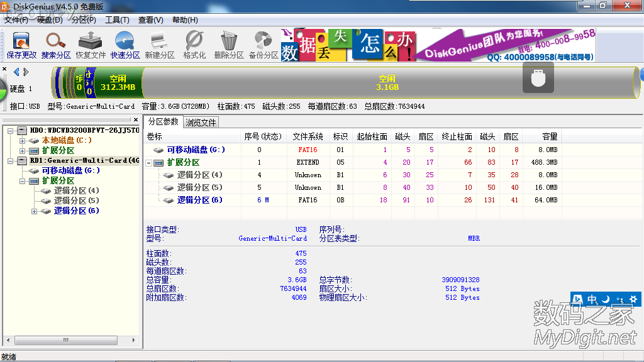Open the 搜索分区 search partition tool
The height and width of the screenshot is (362, 644).
point(56,45)
